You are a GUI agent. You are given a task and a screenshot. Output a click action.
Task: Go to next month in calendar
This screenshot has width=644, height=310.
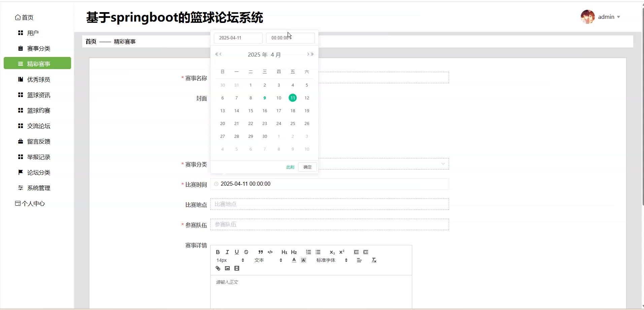coord(308,54)
